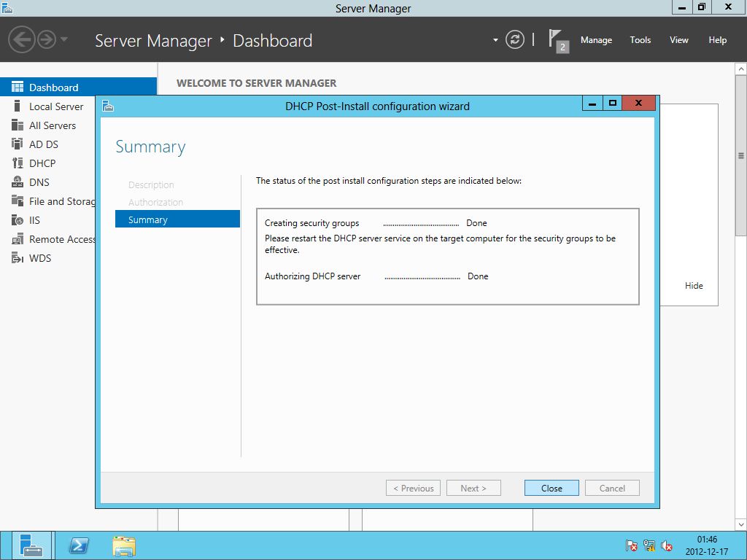
Task: Open the AD DS role icon
Action: click(18, 144)
